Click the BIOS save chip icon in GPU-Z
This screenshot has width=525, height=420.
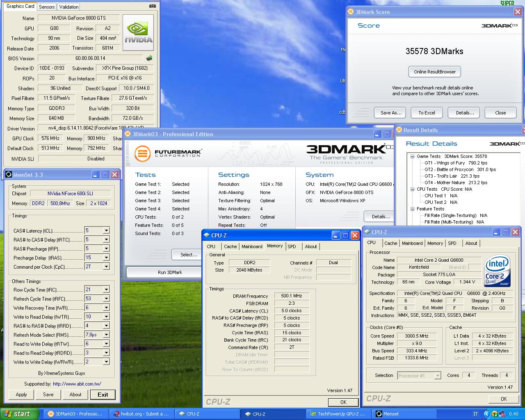coord(149,58)
